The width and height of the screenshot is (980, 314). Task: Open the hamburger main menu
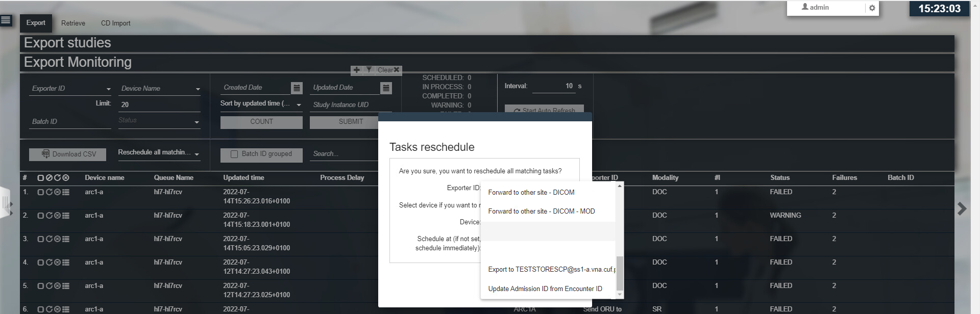[x=6, y=20]
